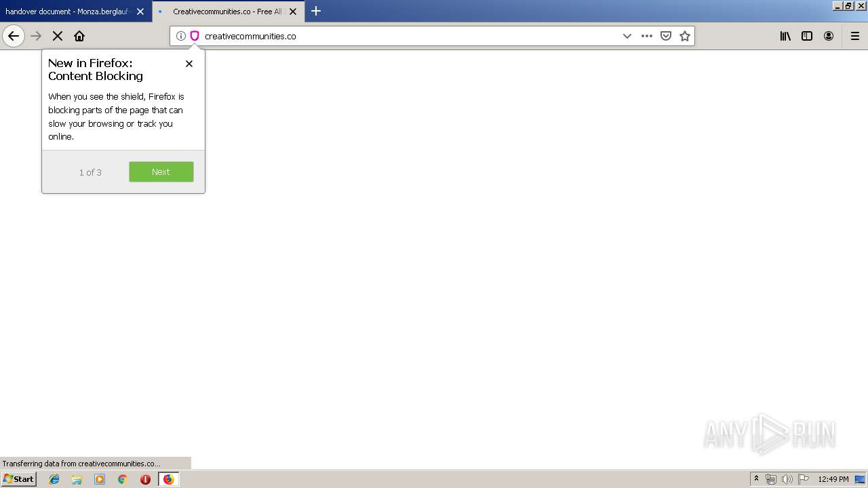Image resolution: width=868 pixels, height=488 pixels.
Task: Open Windows Media Player from taskbar
Action: click(x=100, y=479)
